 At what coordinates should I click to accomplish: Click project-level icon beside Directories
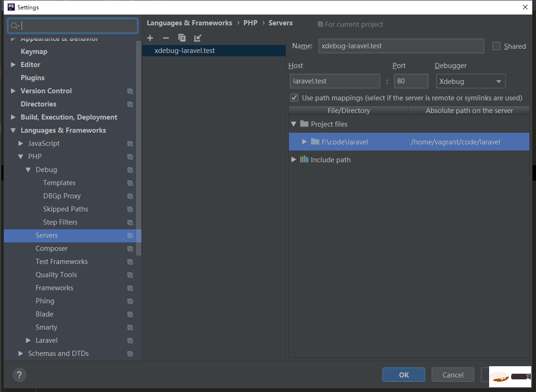(130, 104)
